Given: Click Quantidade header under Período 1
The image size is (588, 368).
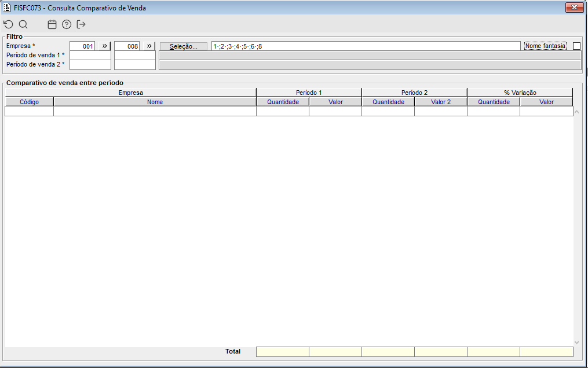Looking at the screenshot, I should tap(283, 102).
